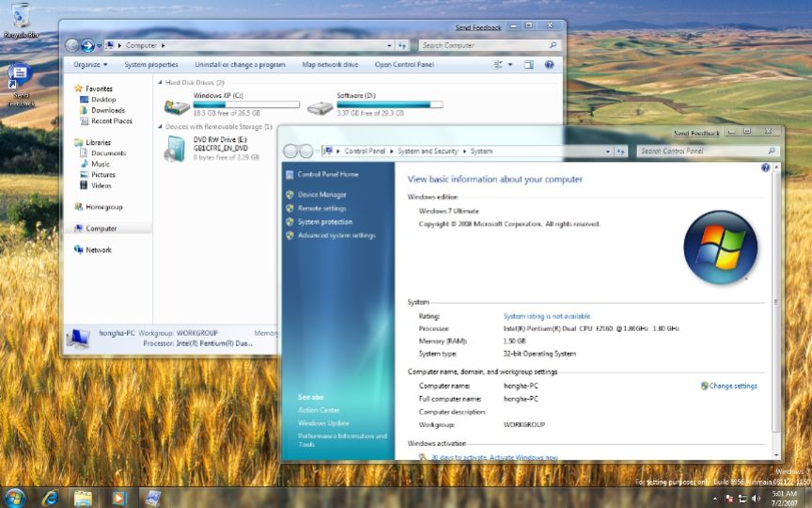Click the Control Panel breadcrumb
This screenshot has height=508, width=812.
[365, 151]
